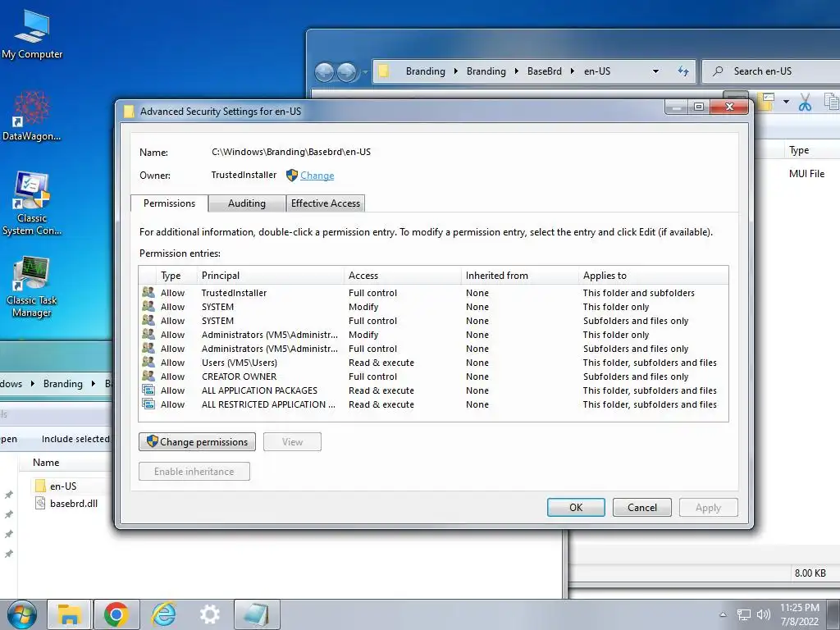Screen dimensions: 840x630
Task: Sort by the Principal column header
Action: (271, 276)
